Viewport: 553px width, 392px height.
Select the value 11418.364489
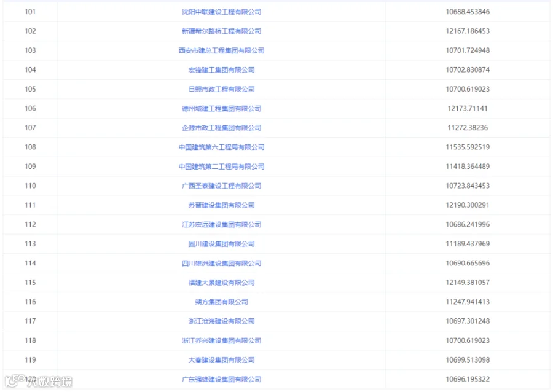(x=468, y=167)
